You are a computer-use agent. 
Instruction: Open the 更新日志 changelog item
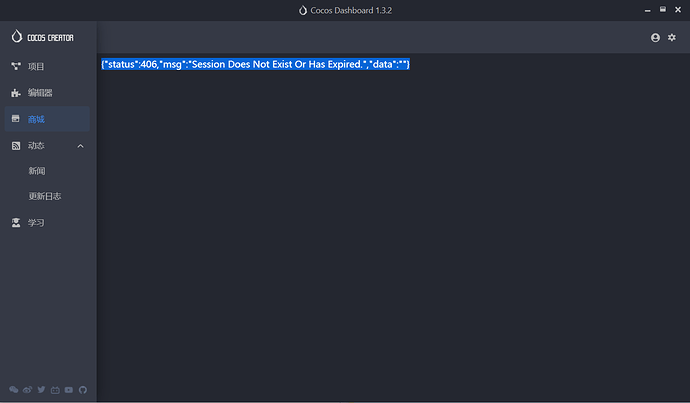47,196
